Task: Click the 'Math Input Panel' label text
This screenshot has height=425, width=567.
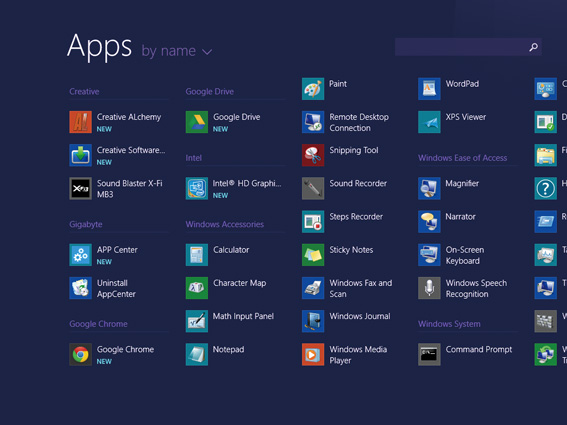Action: point(243,316)
